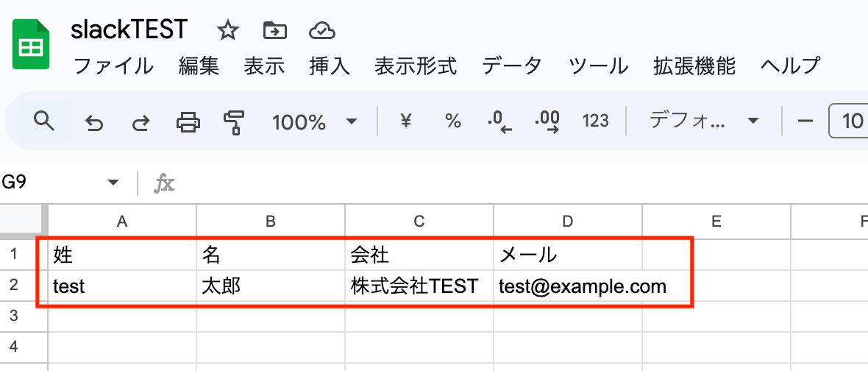The image size is (868, 371).
Task: Open the search menus magnifier
Action: pyautogui.click(x=45, y=121)
